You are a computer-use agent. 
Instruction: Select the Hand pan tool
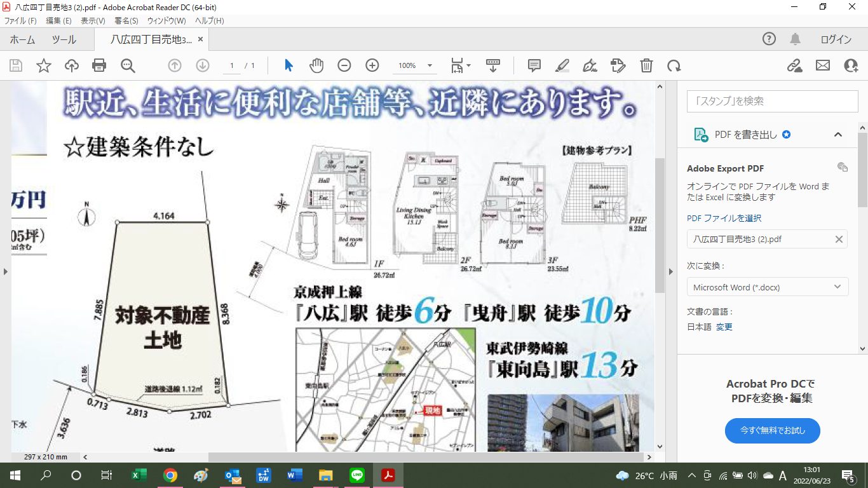click(316, 65)
